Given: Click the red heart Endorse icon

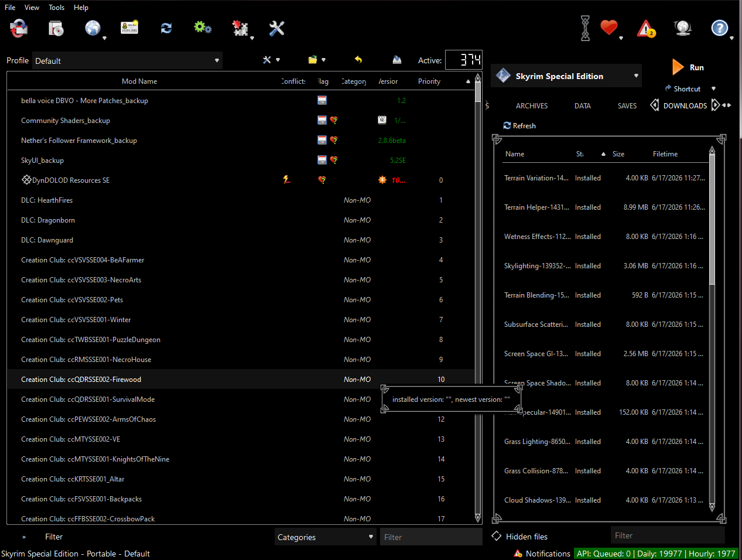Looking at the screenshot, I should point(609,27).
